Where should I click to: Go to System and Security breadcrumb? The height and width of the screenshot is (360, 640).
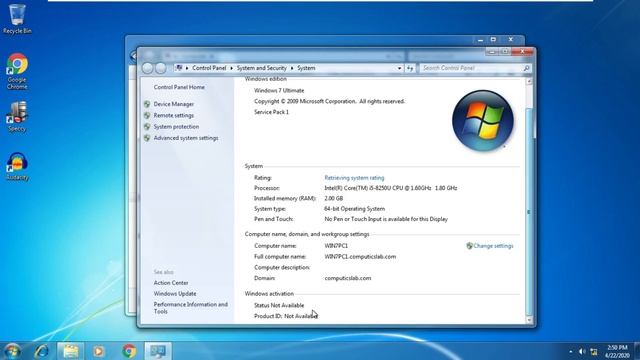point(262,68)
